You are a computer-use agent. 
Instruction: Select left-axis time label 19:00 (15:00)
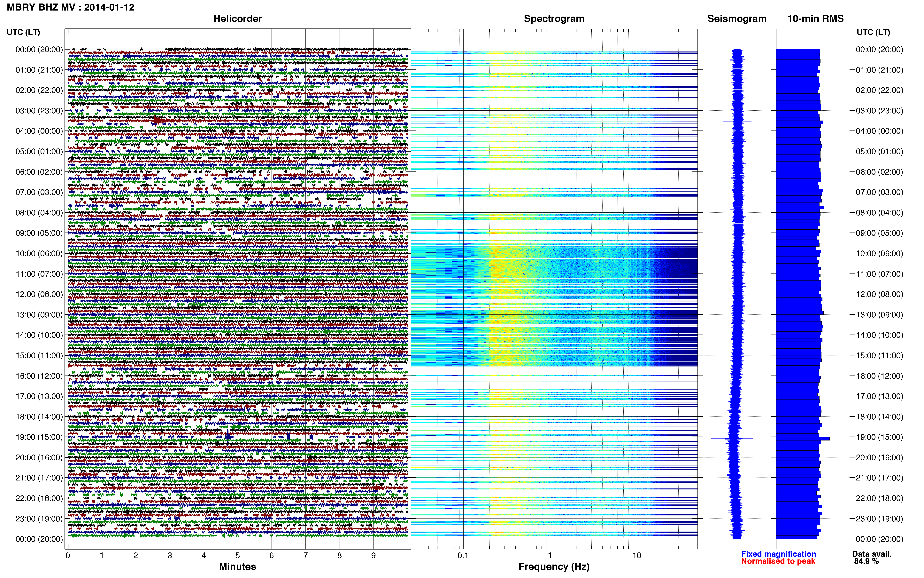(39, 437)
